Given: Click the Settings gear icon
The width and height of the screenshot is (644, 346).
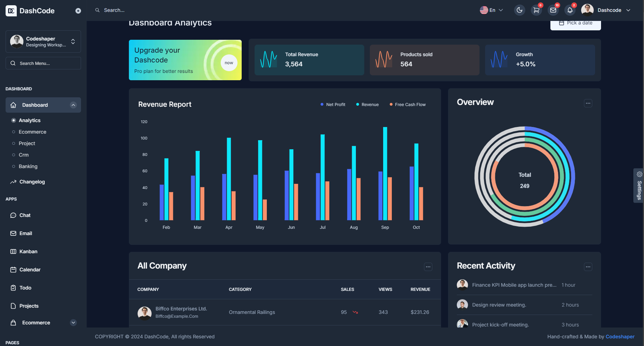Looking at the screenshot, I should (x=639, y=174).
